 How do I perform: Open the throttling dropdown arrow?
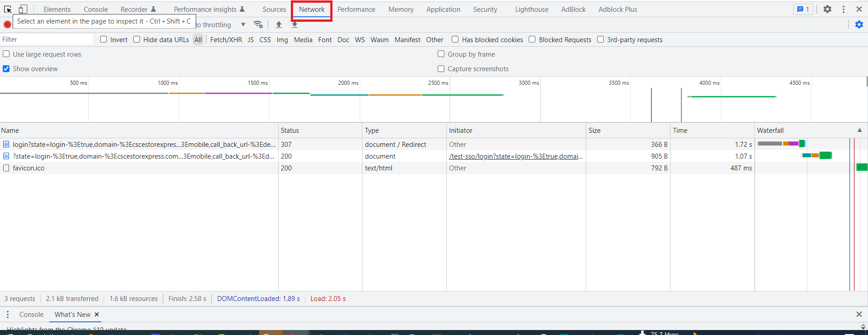[243, 24]
